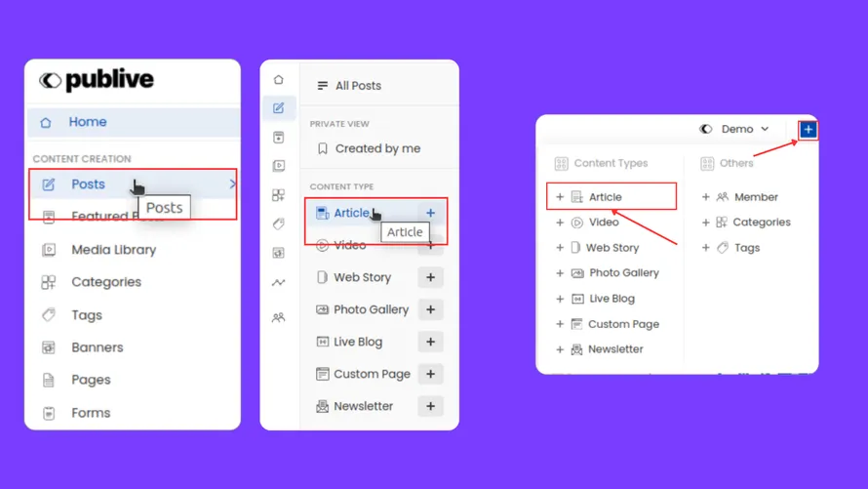Open the members icon in narrow sidebar
868x489 pixels.
tap(279, 317)
